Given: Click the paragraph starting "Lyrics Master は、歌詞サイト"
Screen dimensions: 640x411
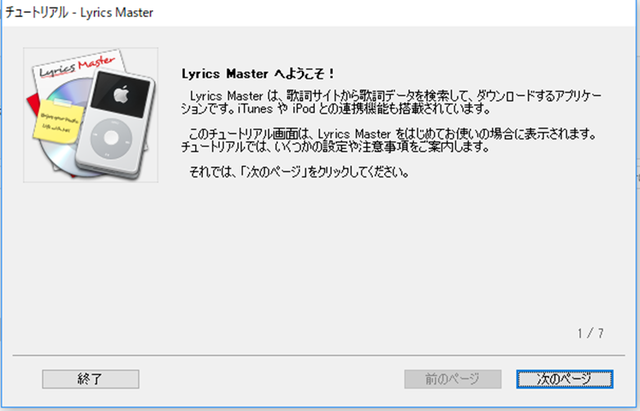Looking at the screenshot, I should tap(391, 102).
